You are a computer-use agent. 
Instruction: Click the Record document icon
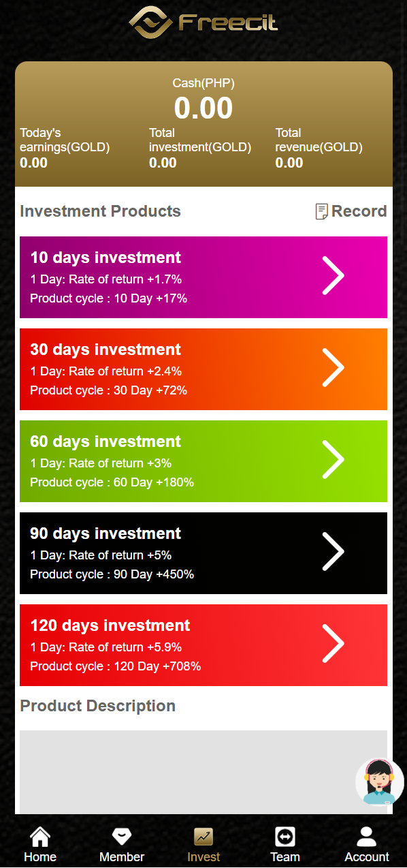(x=322, y=211)
